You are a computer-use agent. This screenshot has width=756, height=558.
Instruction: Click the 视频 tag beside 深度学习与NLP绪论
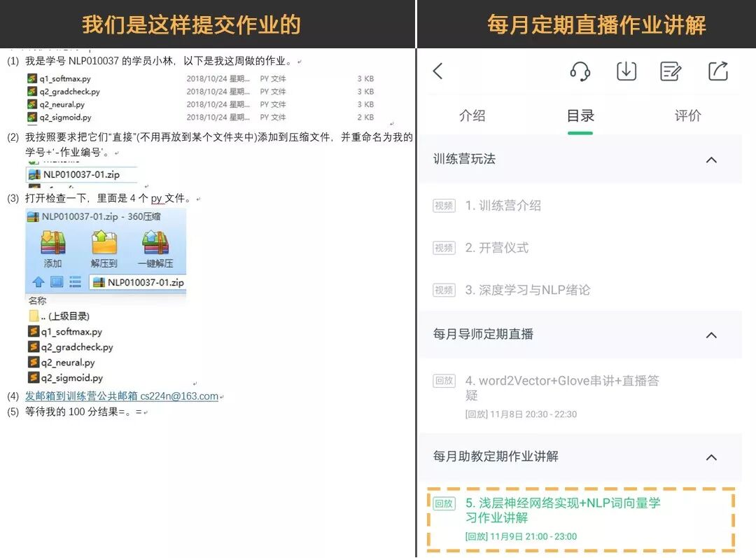pos(444,290)
